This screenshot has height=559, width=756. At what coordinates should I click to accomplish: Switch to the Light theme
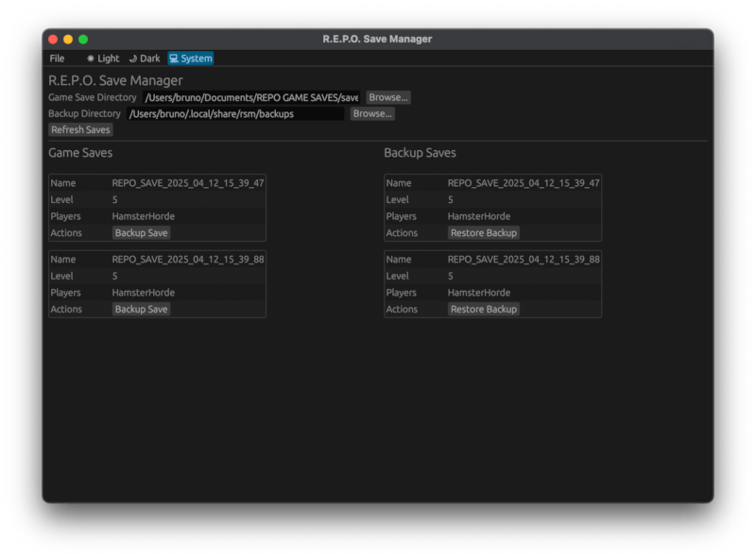pos(103,59)
